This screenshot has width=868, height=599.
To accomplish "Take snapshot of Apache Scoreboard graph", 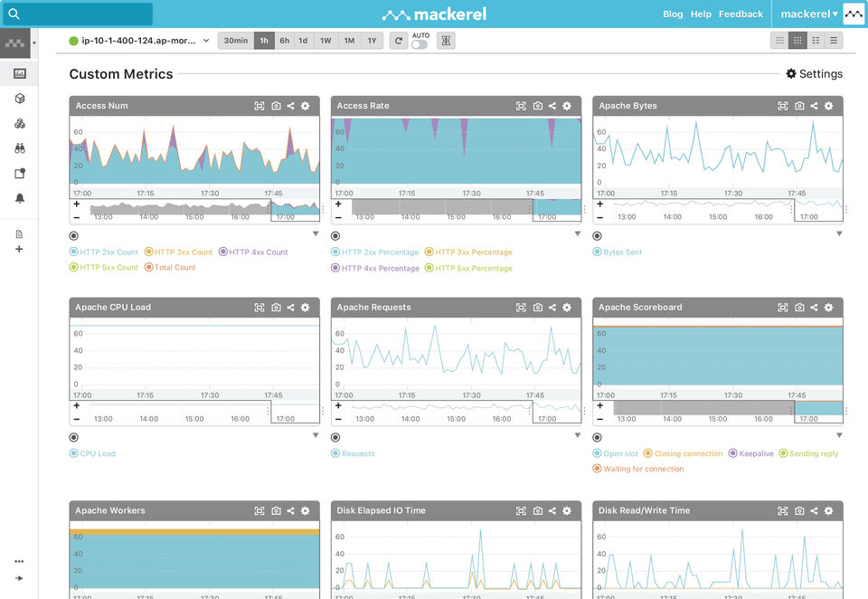I will (799, 308).
